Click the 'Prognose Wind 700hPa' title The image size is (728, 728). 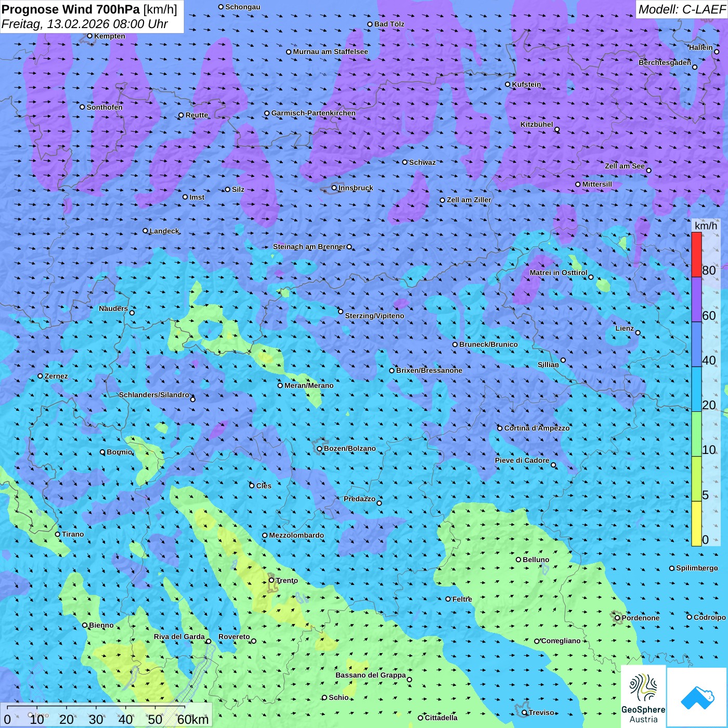71,9
